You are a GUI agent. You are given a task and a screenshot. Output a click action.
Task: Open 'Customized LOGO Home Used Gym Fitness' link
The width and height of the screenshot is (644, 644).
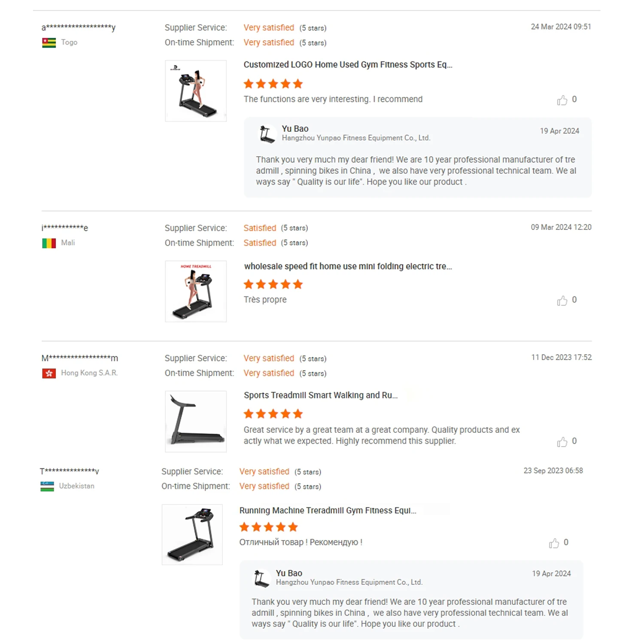(348, 65)
